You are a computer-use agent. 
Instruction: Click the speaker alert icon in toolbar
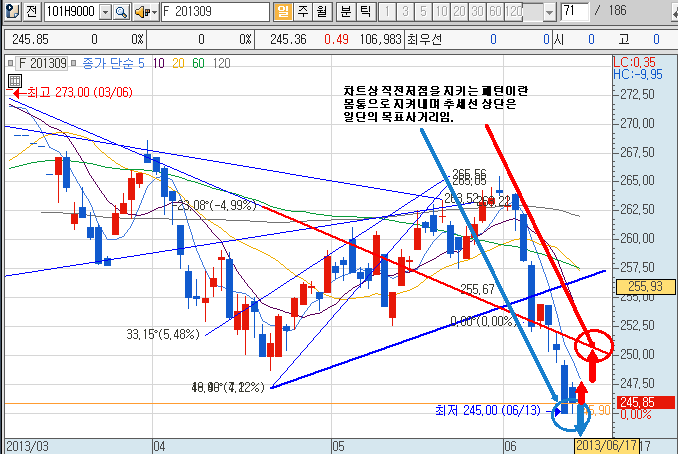point(142,12)
